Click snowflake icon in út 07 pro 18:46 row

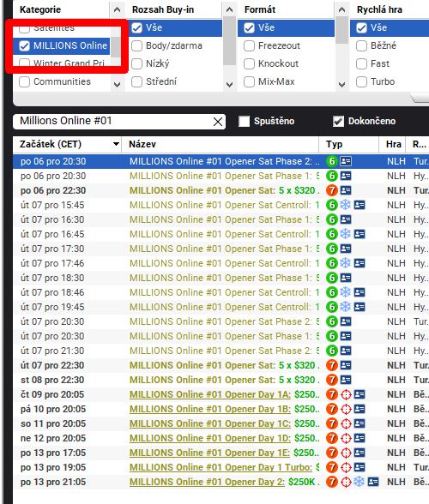pyautogui.click(x=345, y=292)
